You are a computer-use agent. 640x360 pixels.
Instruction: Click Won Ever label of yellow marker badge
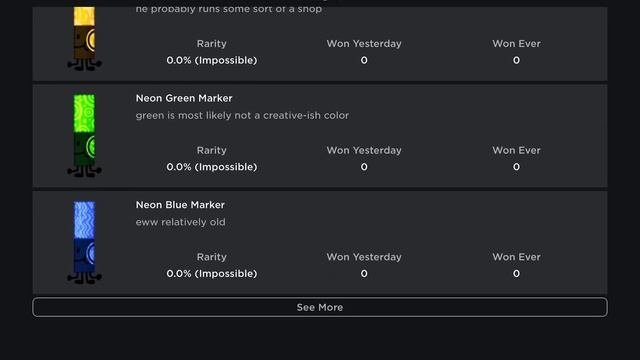516,44
